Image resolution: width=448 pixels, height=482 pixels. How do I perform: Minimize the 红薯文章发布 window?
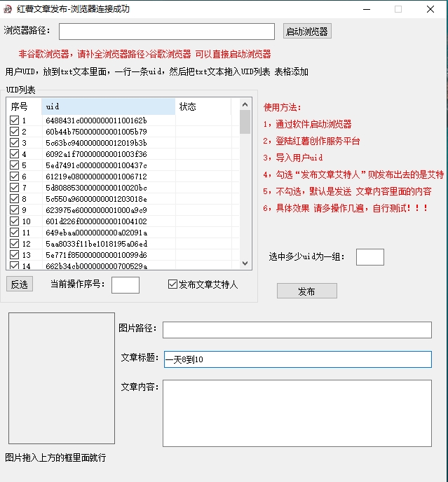pyautogui.click(x=367, y=9)
